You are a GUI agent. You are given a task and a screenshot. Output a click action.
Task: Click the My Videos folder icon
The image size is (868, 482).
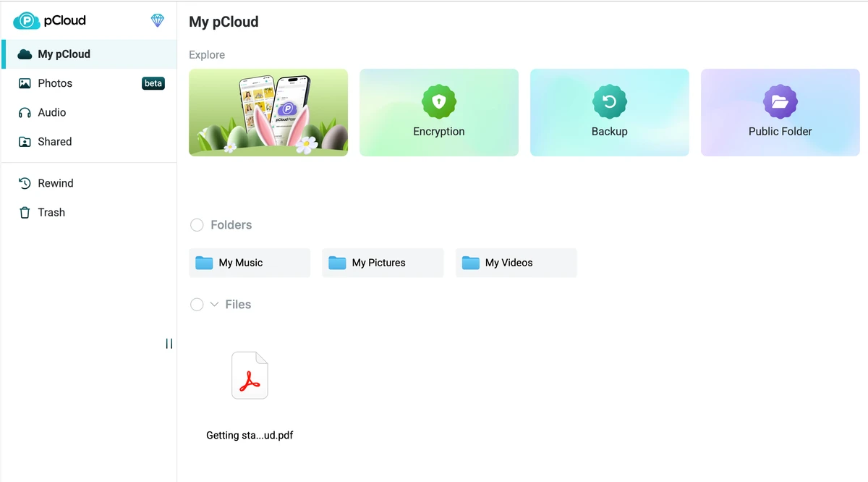coord(471,263)
